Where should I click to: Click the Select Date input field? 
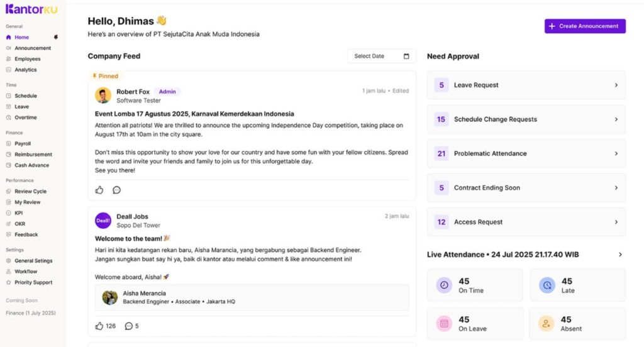click(x=375, y=56)
